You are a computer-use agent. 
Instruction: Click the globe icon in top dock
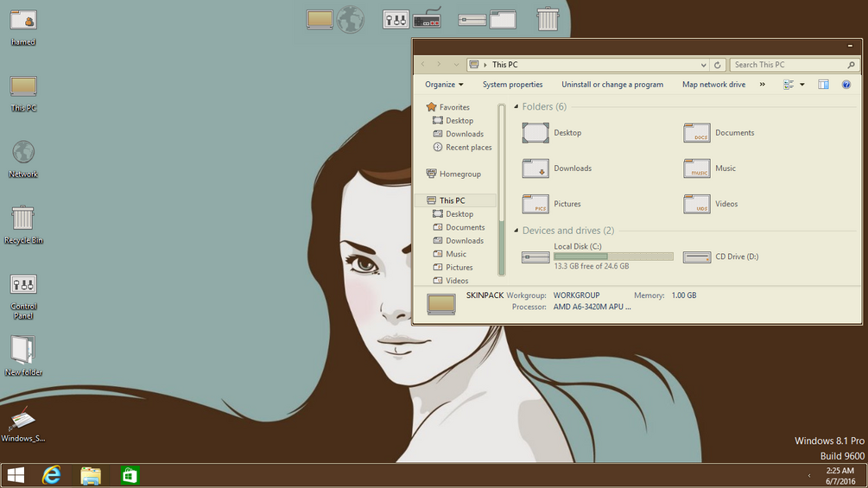[351, 19]
